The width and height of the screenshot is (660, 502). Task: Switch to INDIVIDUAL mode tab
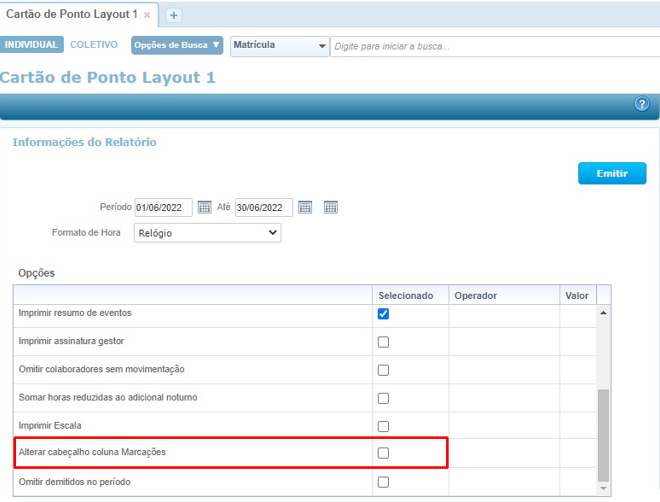32,46
